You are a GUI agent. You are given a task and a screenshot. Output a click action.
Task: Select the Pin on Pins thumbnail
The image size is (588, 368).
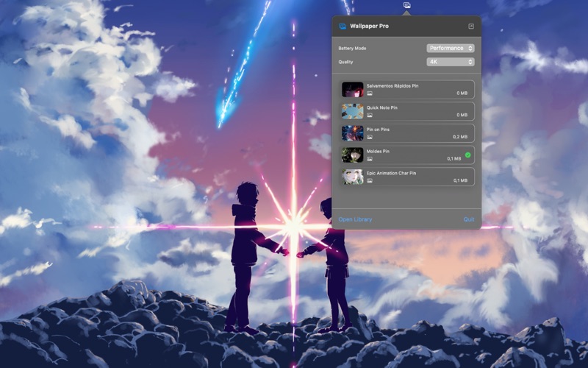tap(353, 133)
